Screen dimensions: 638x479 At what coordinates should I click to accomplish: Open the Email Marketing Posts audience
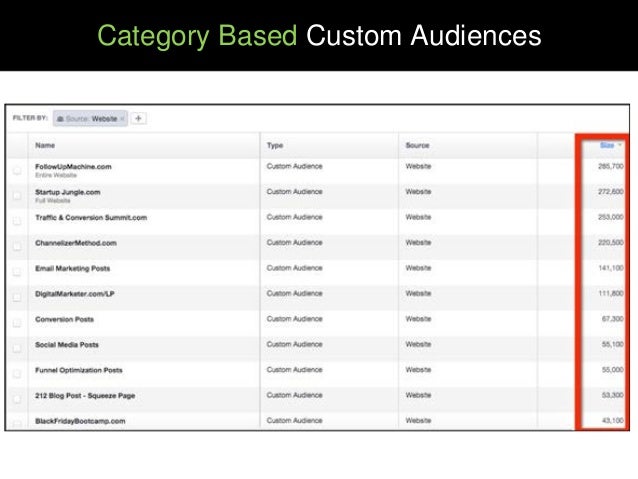(72, 269)
